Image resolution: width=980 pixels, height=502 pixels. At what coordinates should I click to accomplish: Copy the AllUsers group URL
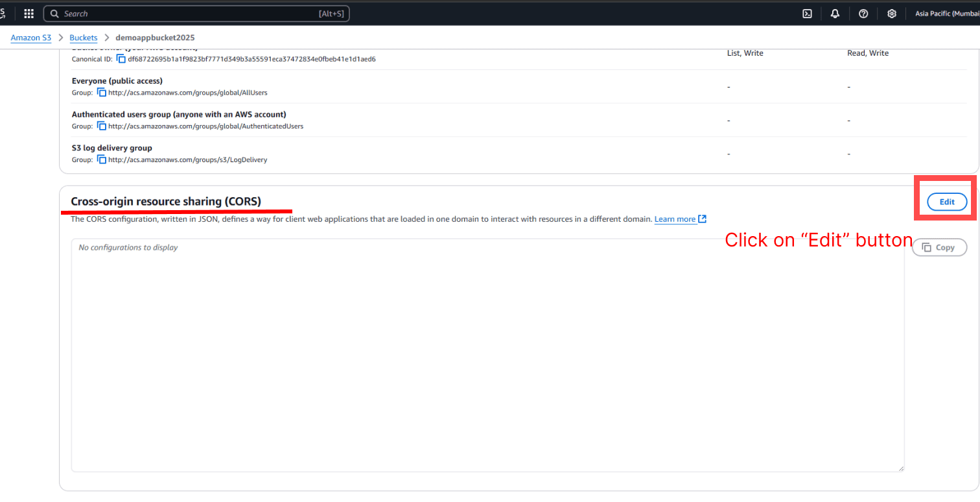[x=101, y=92]
